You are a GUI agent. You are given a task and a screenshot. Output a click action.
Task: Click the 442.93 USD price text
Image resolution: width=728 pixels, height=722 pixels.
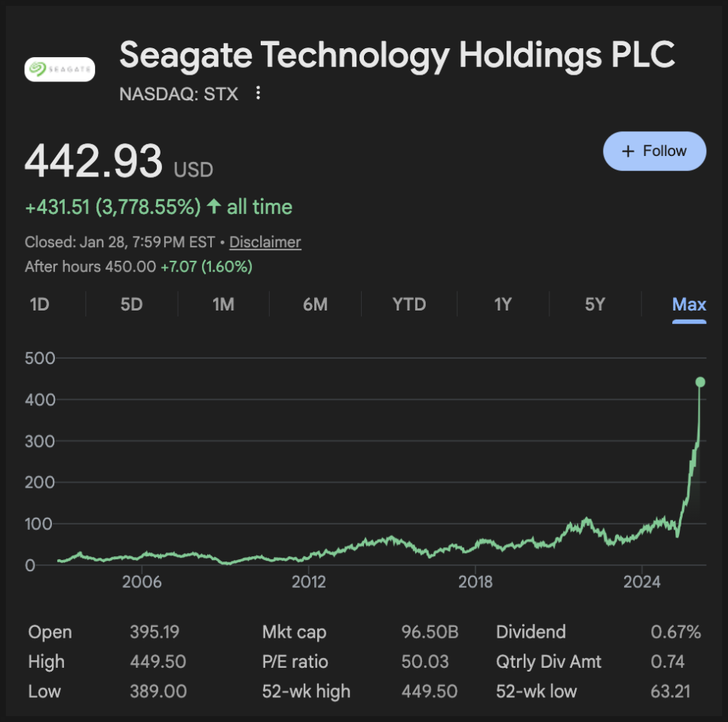coord(93,161)
